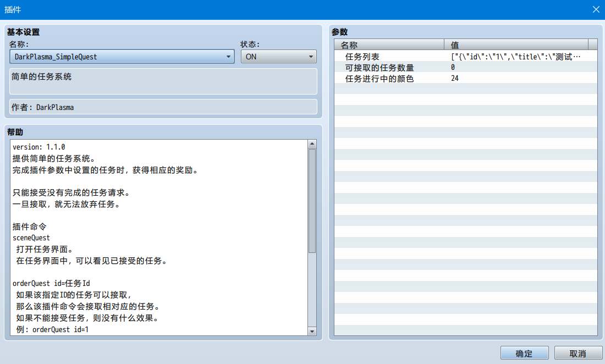Click the help line 'version: 1.1.0'
The image size is (605, 364).
[38, 147]
